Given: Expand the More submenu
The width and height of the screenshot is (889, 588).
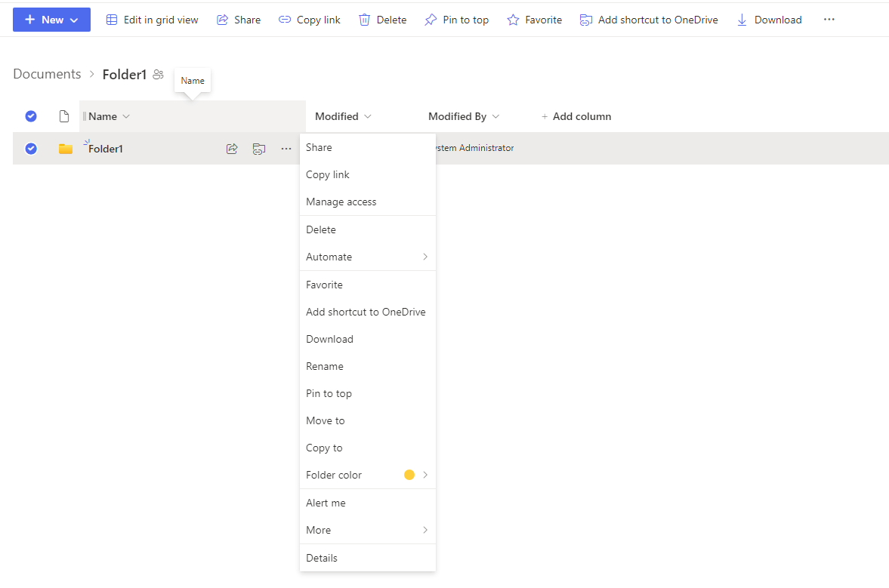Looking at the screenshot, I should coord(367,530).
